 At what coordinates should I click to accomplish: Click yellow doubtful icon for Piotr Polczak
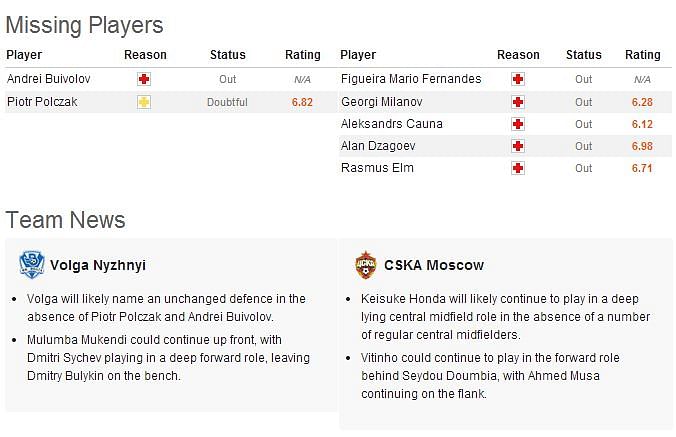point(145,102)
